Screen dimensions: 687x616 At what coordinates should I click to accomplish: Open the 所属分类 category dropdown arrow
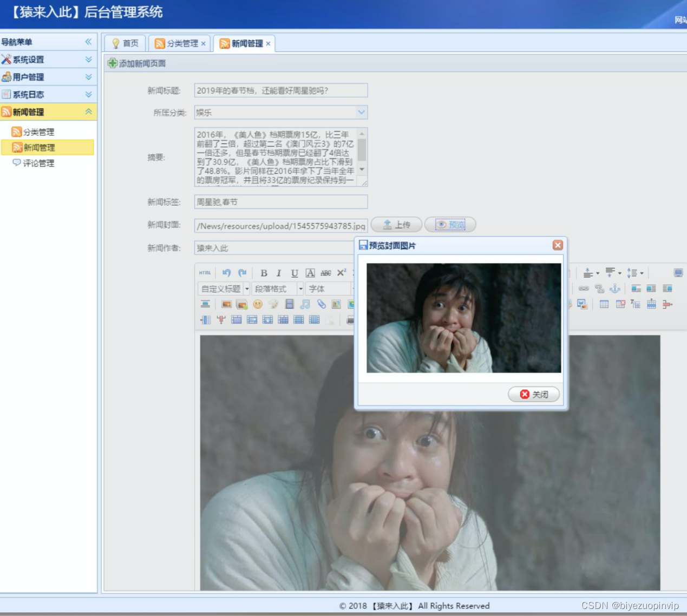[362, 112]
